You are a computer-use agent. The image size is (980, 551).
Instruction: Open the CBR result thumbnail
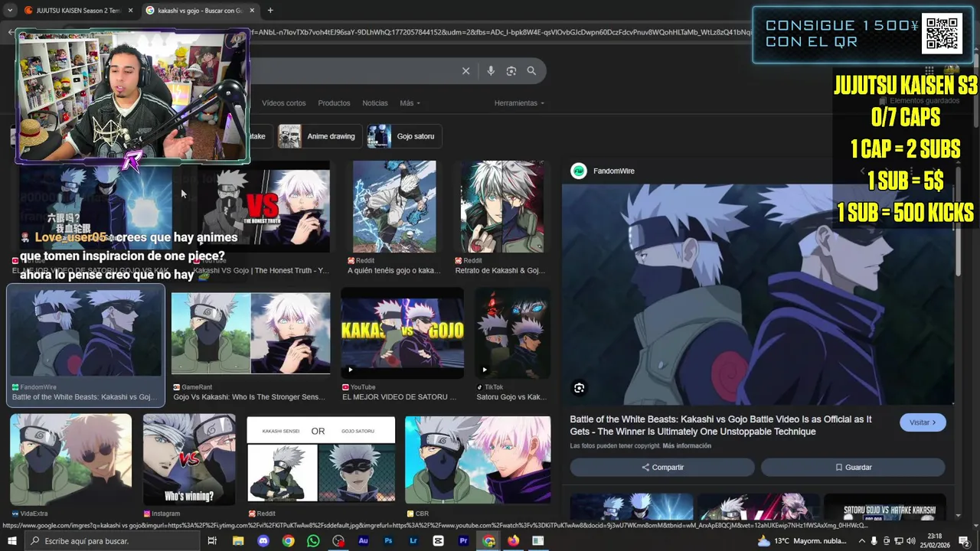click(478, 459)
